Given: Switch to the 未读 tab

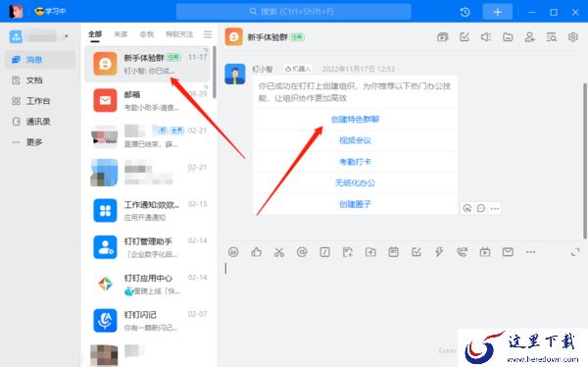Looking at the screenshot, I should pos(121,34).
